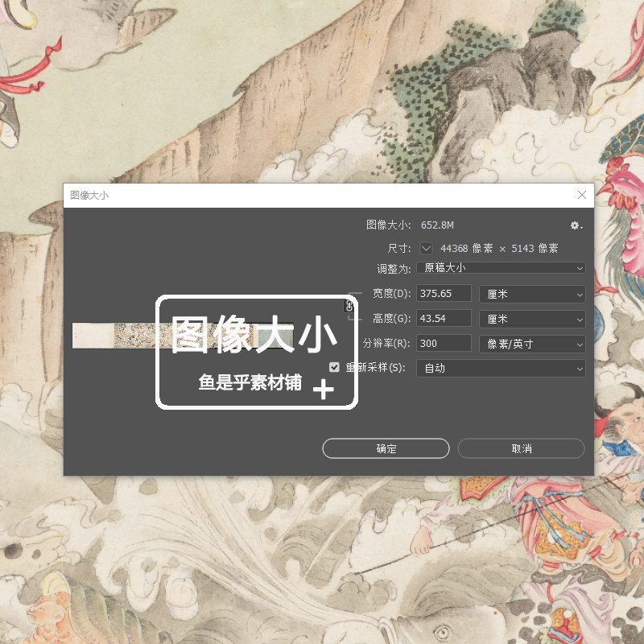Click the 图像大小 dialog title bar
The image size is (644, 644).
tap(242, 195)
